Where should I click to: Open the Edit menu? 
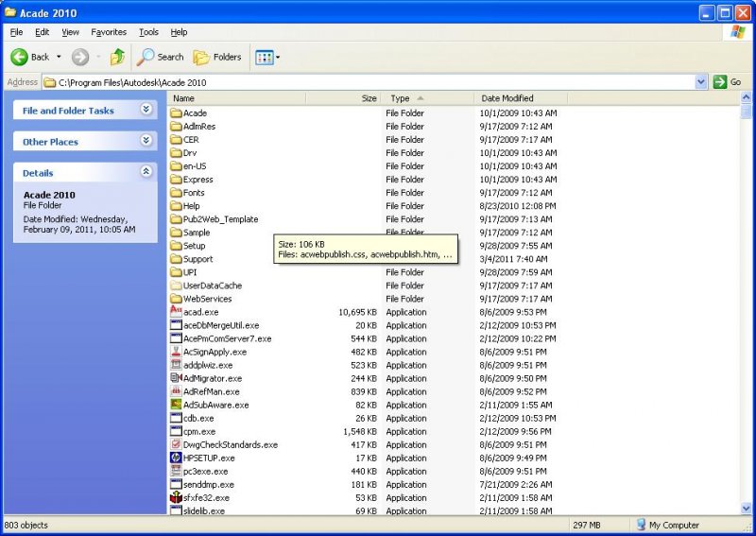(42, 32)
